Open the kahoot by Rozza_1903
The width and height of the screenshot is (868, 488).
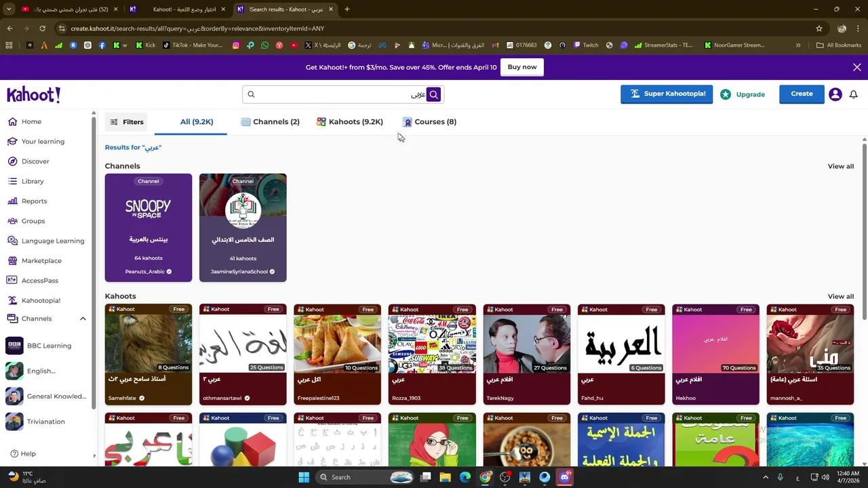point(432,354)
